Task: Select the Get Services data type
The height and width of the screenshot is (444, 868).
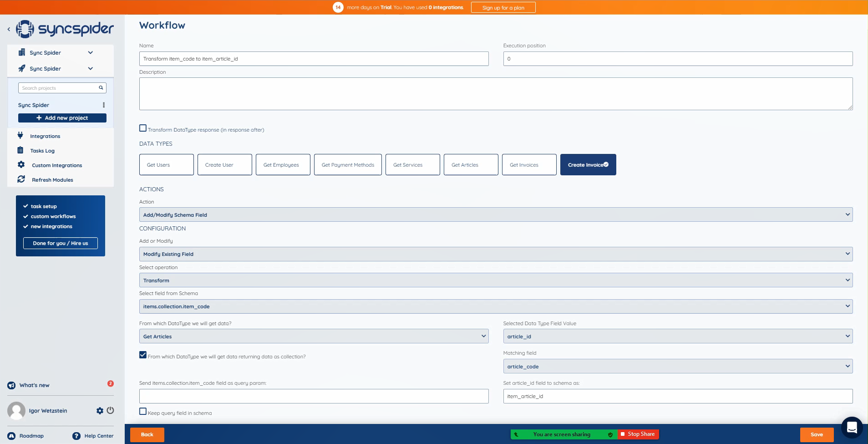Action: [x=413, y=164]
